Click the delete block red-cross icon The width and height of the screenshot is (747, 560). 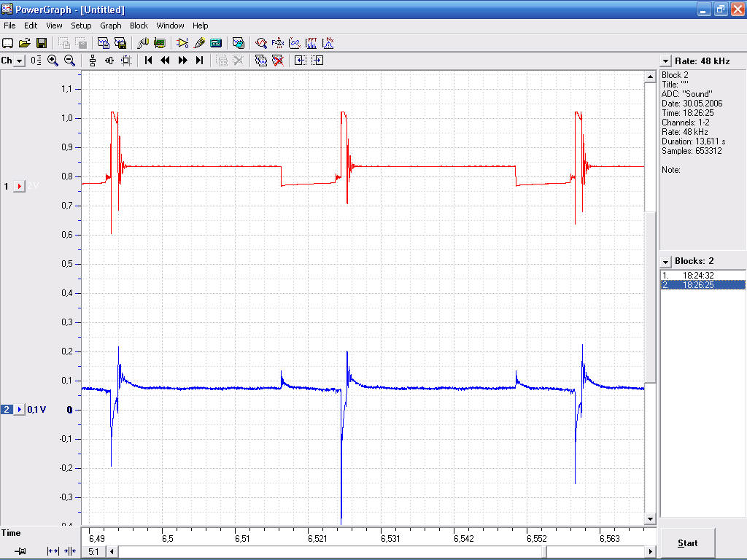(278, 61)
